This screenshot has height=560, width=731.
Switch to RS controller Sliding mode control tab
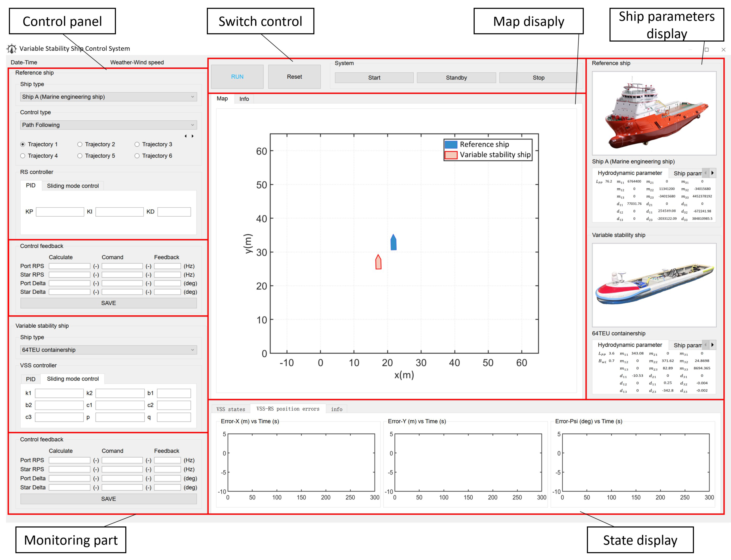73,186
